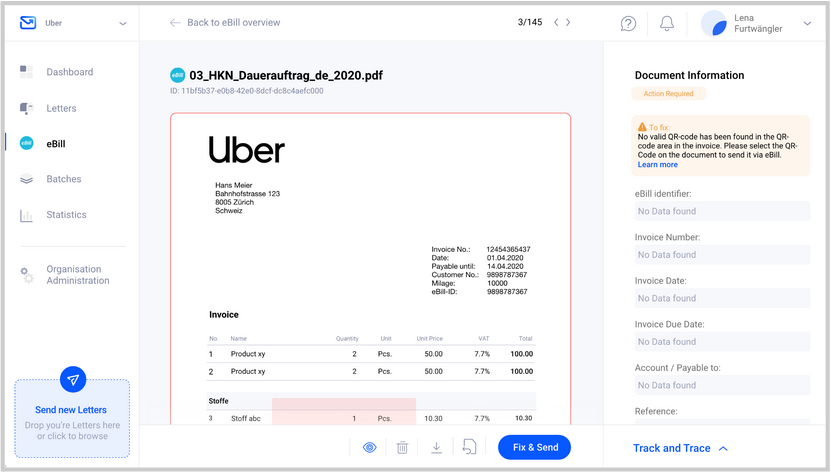
Task: Click the mail envelope logo icon
Action: [x=28, y=22]
